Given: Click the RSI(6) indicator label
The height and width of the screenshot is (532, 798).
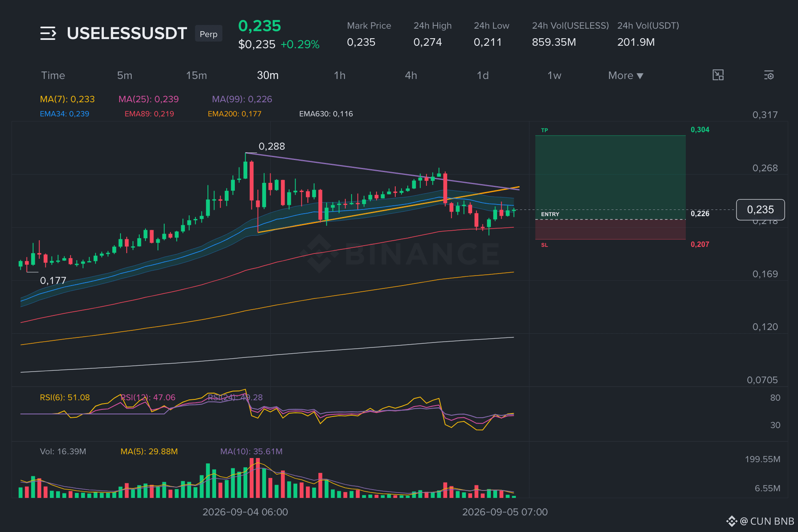Looking at the screenshot, I should pyautogui.click(x=65, y=397).
